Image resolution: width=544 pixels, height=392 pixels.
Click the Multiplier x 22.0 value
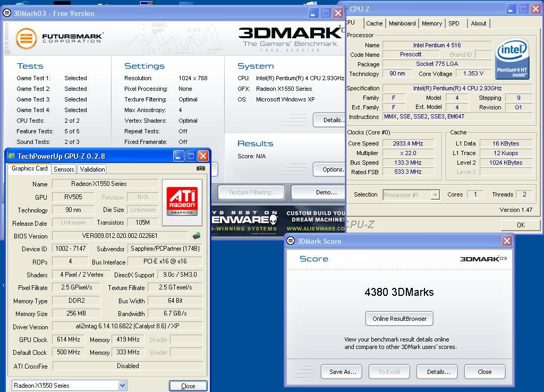(x=408, y=153)
